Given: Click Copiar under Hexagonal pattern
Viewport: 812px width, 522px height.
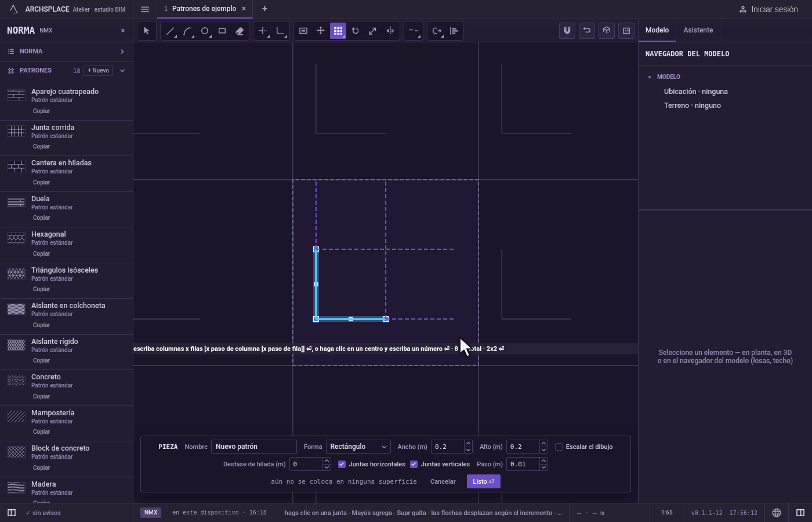Looking at the screenshot, I should (x=41, y=253).
